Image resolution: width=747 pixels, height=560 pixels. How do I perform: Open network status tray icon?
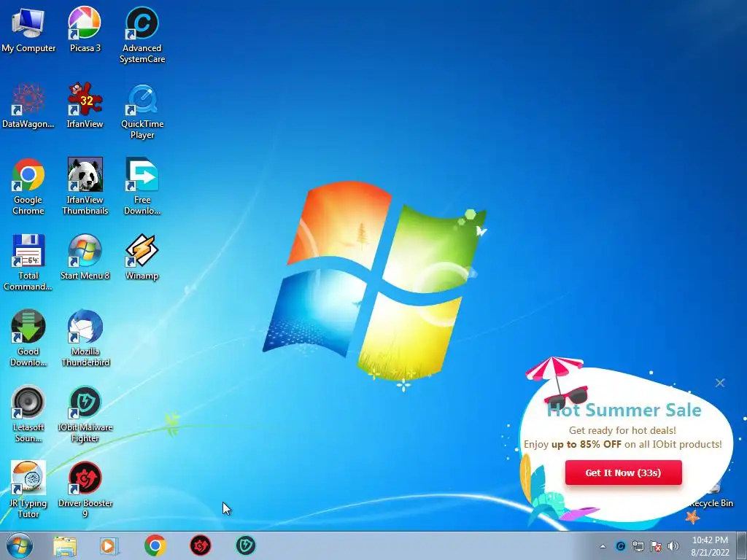[638, 546]
